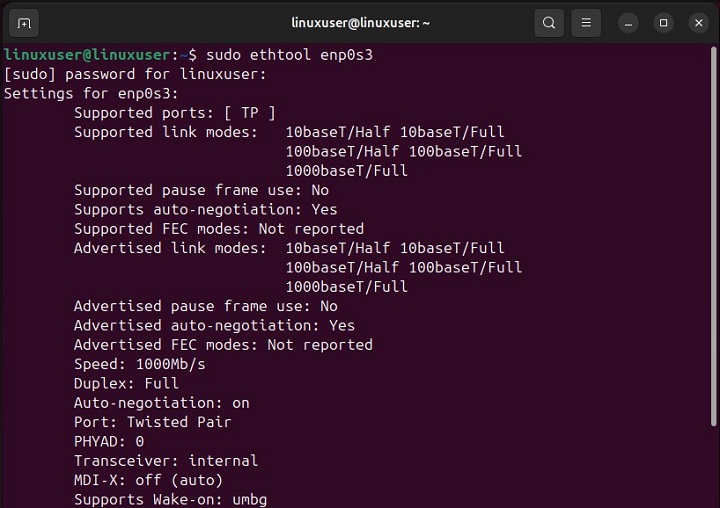The height and width of the screenshot is (508, 720).
Task: Click the "Supported pause frame use: No" line
Action: [201, 190]
